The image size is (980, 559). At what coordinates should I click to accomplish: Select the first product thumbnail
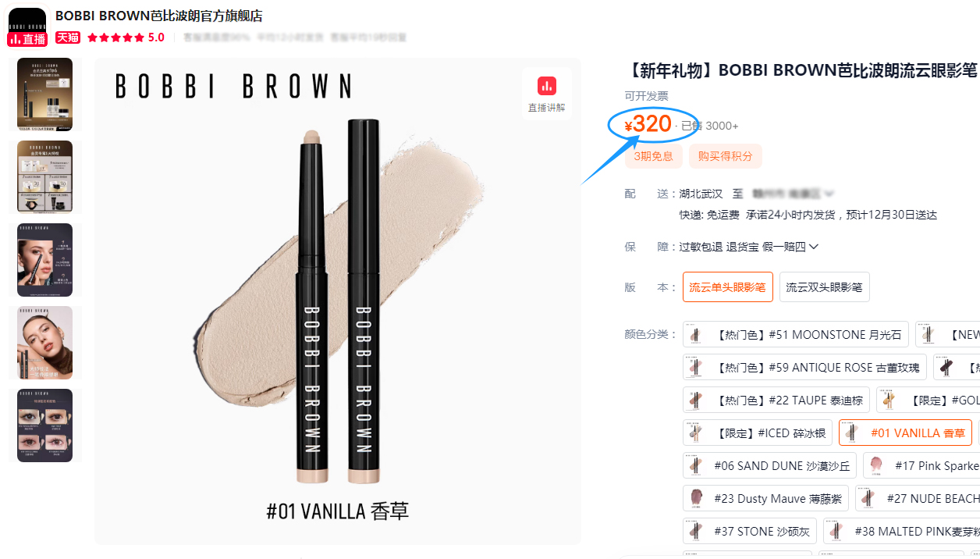[x=45, y=94]
